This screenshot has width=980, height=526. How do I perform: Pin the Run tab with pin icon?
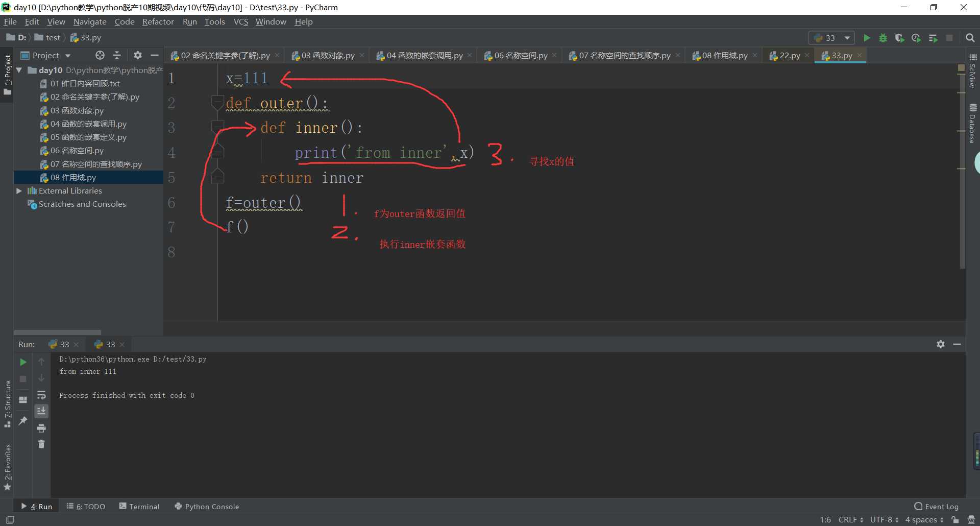[x=23, y=421]
